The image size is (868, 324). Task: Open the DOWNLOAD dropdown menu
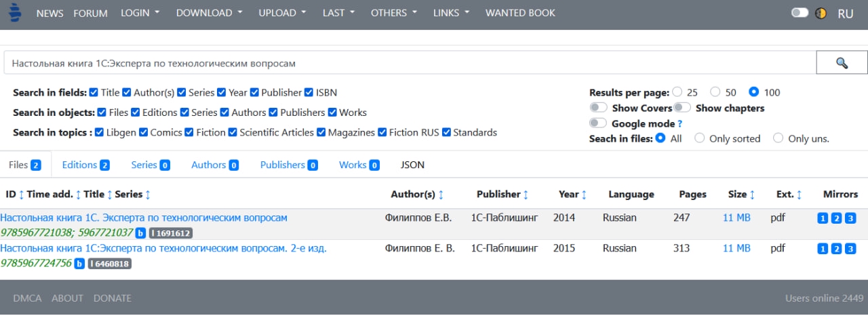210,13
